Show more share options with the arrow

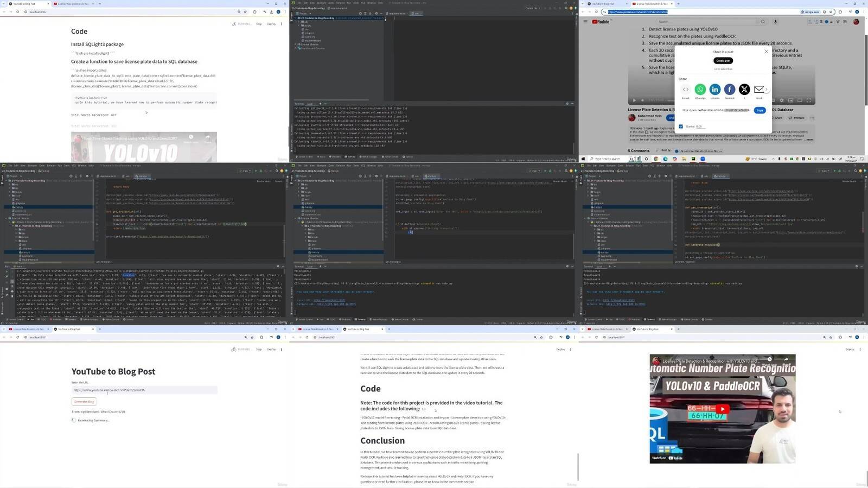coord(767,90)
